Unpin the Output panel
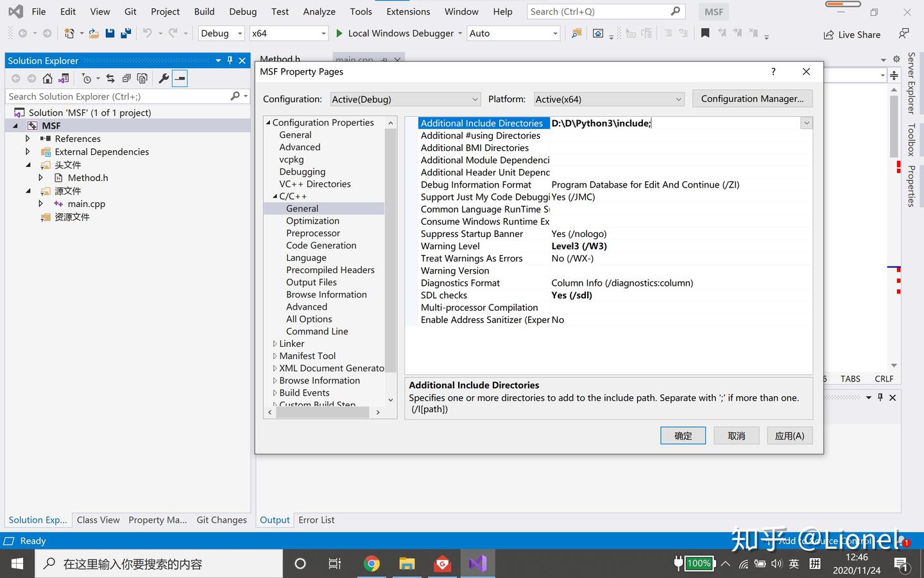 (x=880, y=397)
